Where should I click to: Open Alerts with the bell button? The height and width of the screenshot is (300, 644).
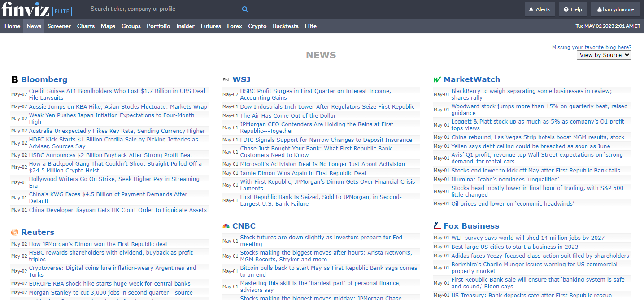click(540, 9)
